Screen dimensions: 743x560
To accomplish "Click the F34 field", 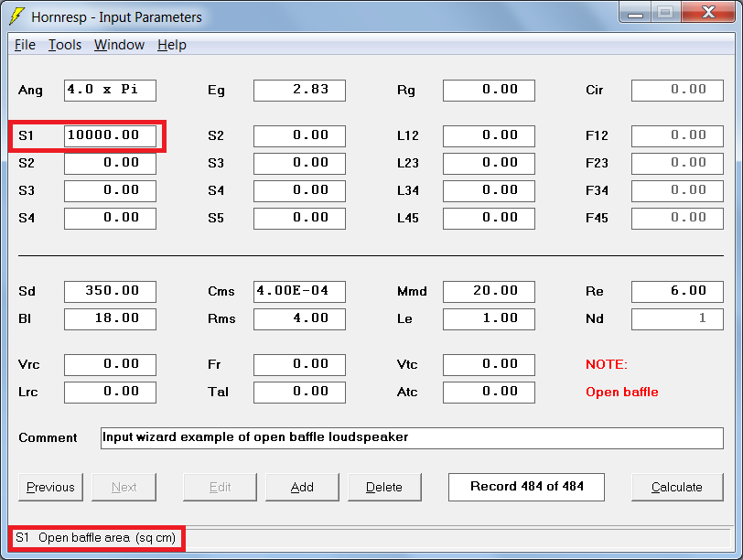I will [678, 190].
